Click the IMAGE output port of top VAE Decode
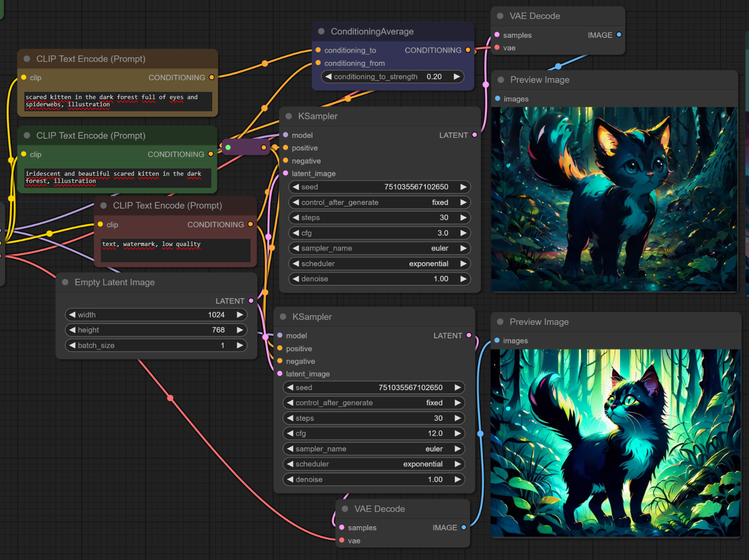 [619, 35]
